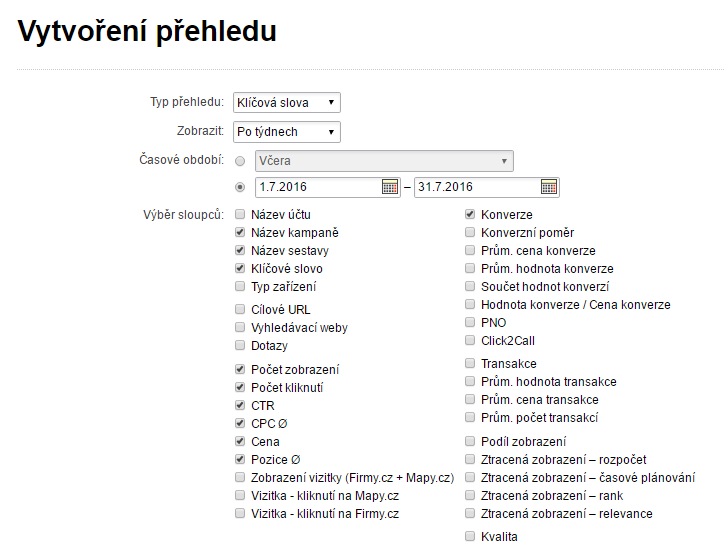This screenshot has height=551, width=725.
Task: Click the start date field 1.7.2016
Action: point(317,187)
